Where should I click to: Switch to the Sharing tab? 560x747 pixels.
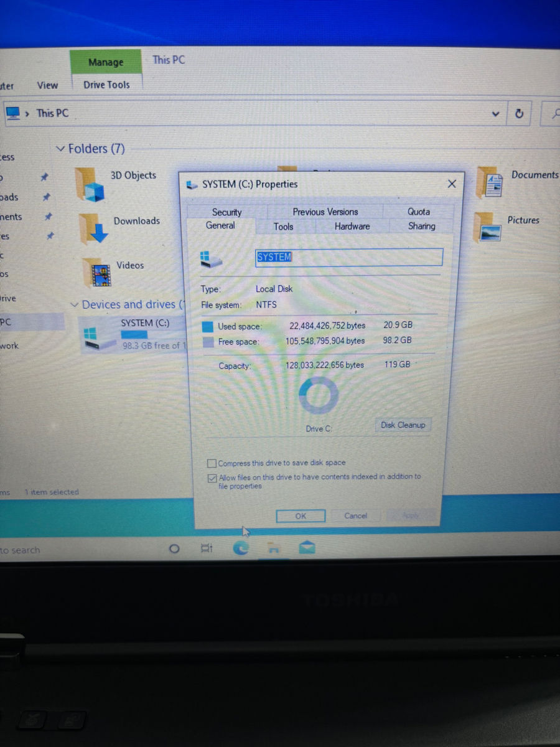[422, 226]
